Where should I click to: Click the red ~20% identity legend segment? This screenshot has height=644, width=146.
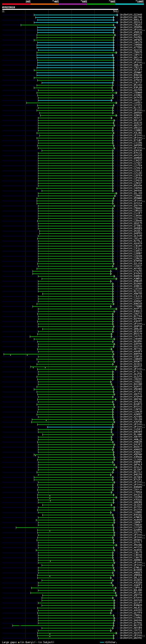[x=16, y=4]
